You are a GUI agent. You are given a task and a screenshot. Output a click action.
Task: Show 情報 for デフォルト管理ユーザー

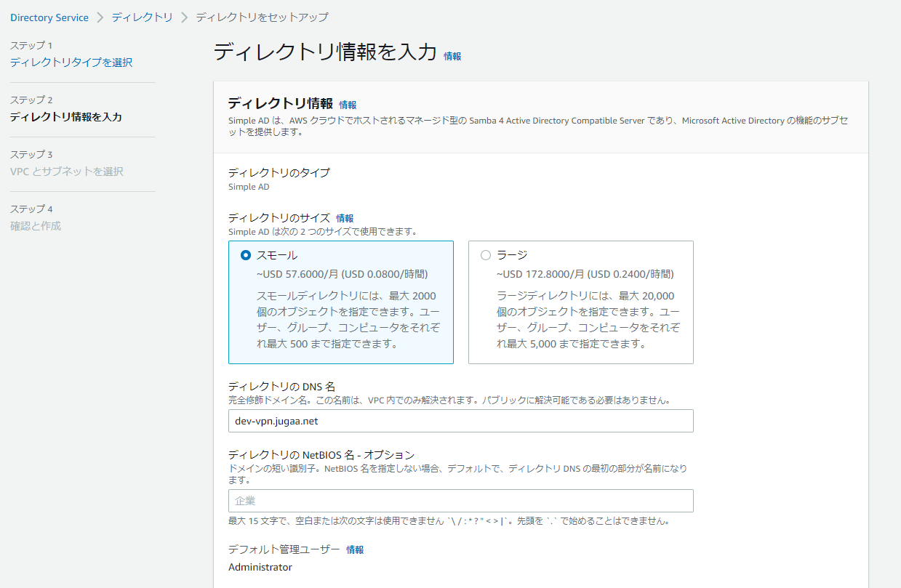[x=355, y=549]
